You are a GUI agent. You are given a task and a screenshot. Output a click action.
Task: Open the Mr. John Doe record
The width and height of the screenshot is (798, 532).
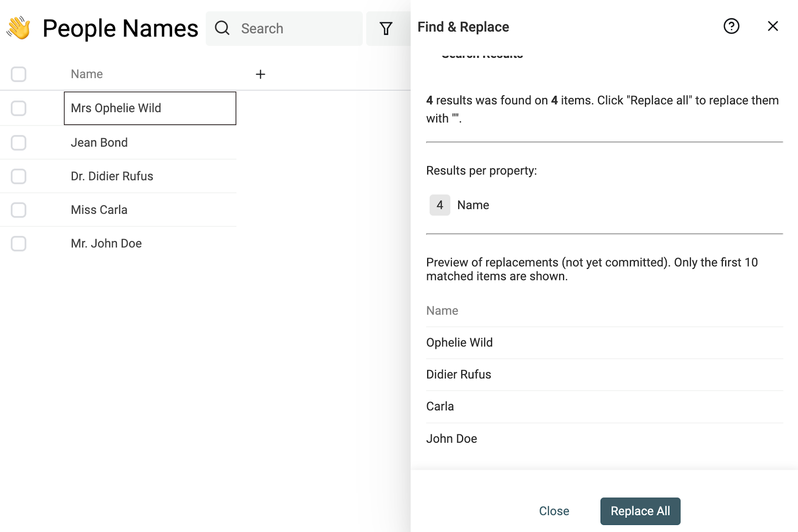coord(106,243)
